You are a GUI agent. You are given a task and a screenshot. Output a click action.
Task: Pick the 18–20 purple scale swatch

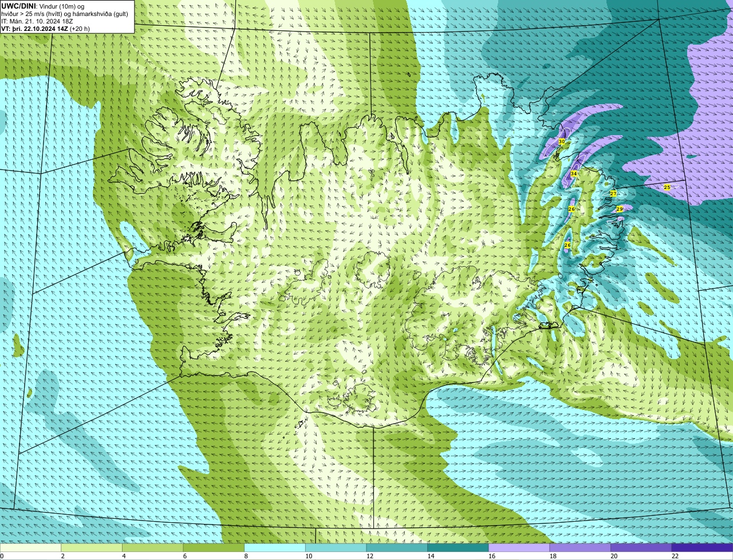pyautogui.click(x=580, y=547)
